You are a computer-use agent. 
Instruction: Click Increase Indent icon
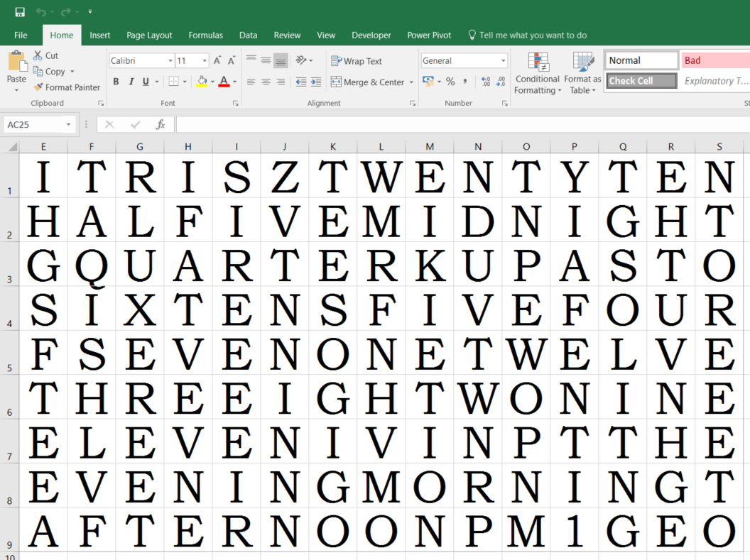[x=315, y=82]
